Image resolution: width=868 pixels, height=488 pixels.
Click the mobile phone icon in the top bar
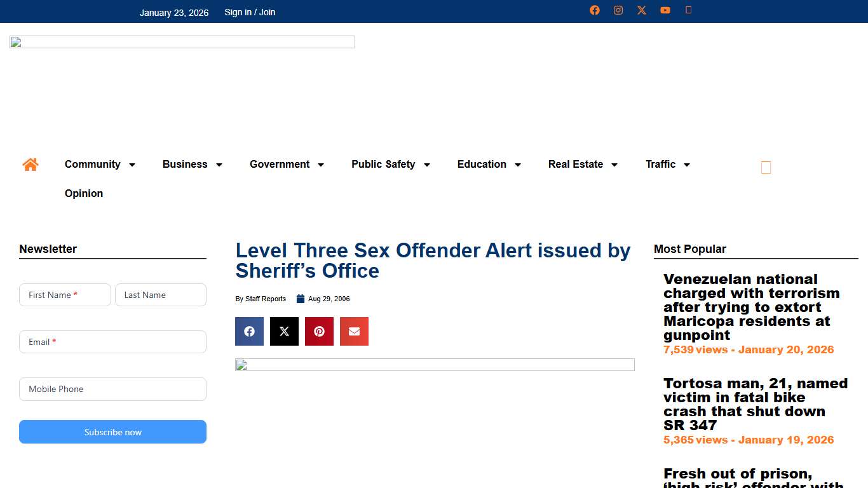(689, 10)
